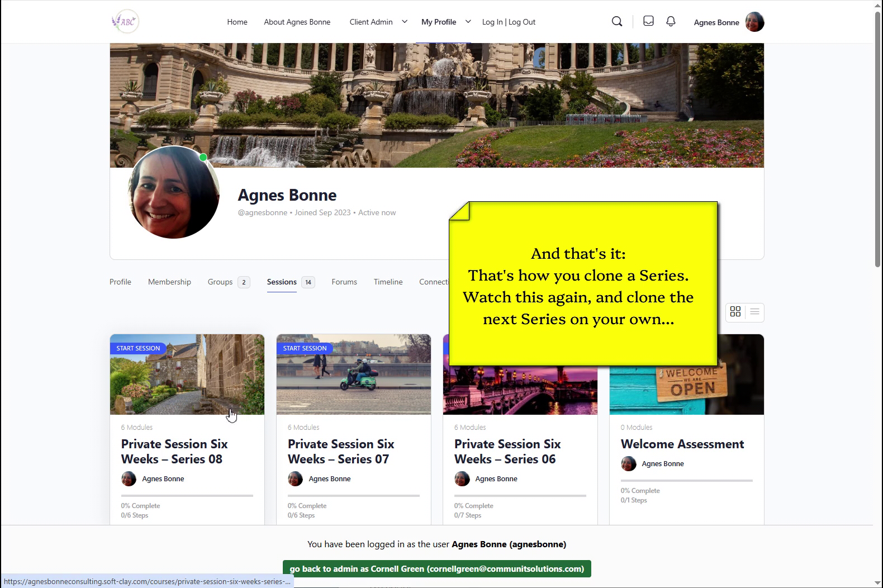Viewport: 883px width, 588px height.
Task: Expand the Client Admin dropdown arrow
Action: [x=405, y=22]
